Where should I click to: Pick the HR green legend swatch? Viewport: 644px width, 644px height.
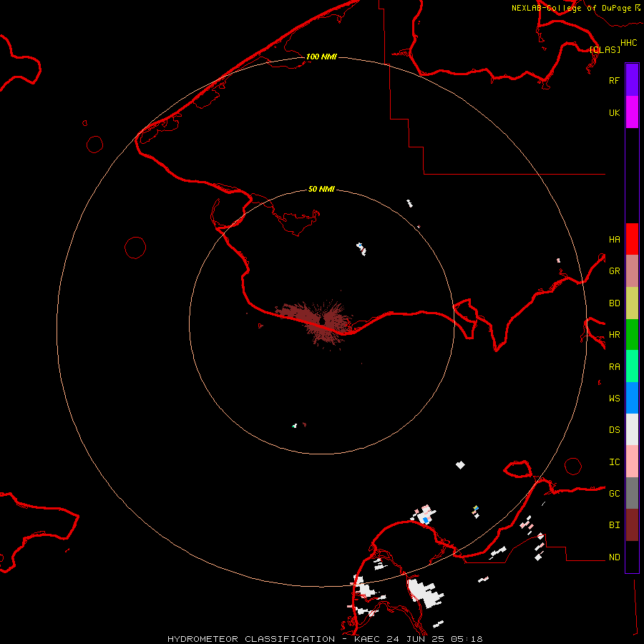632,335
